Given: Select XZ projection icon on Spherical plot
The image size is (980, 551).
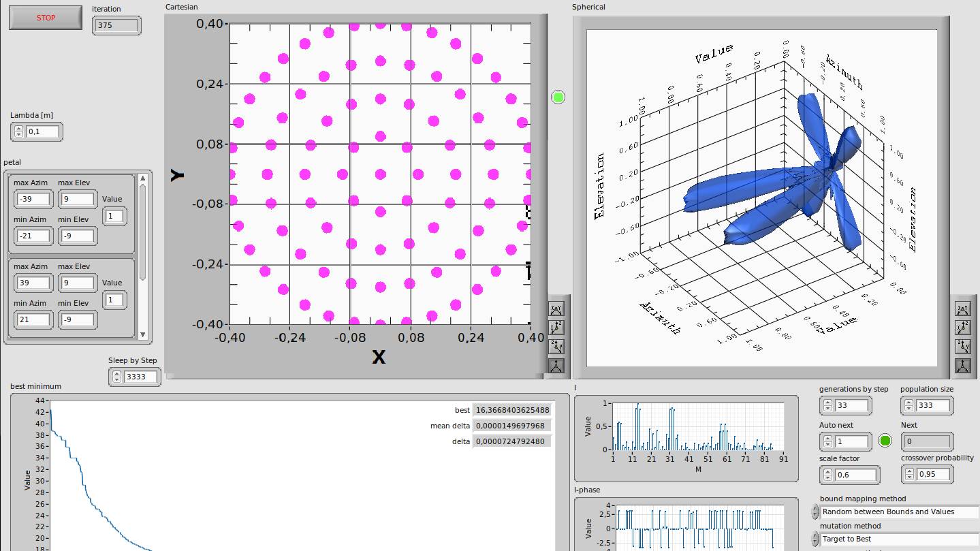Looking at the screenshot, I should pos(962,328).
